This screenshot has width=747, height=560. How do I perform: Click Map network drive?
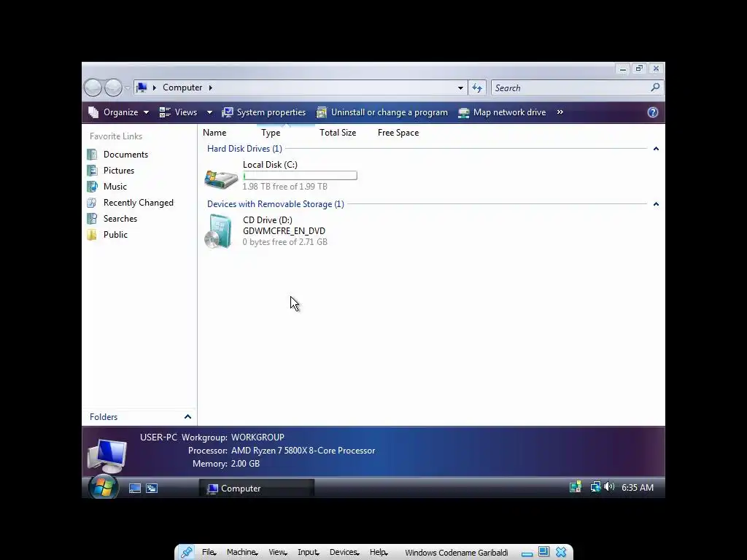click(502, 112)
